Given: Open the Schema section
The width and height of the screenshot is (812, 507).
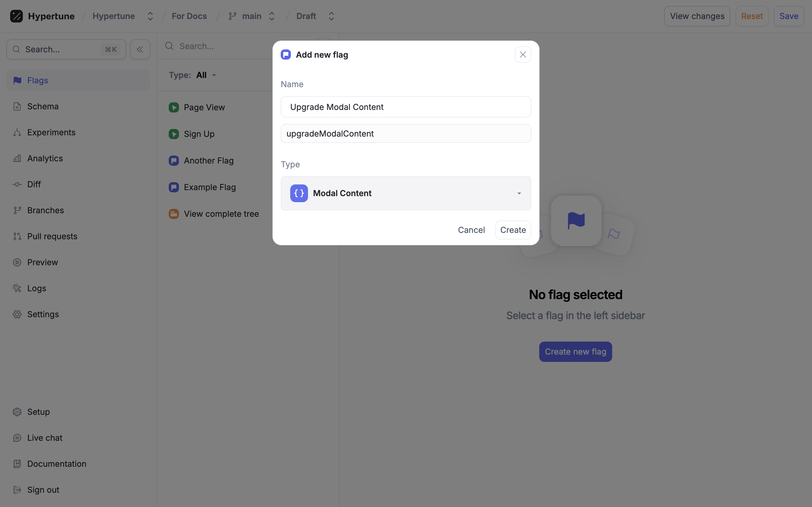Looking at the screenshot, I should click(43, 106).
